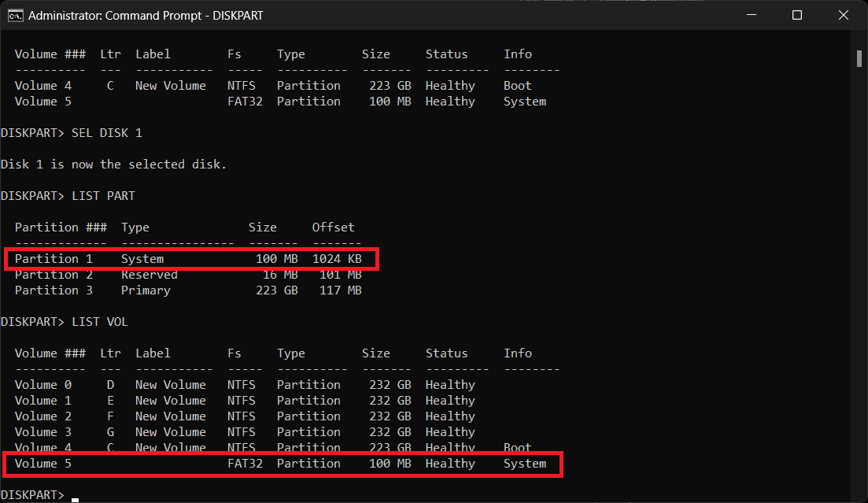868x503 pixels.
Task: Select the Volume 0 row with letter D
Action: tap(244, 385)
